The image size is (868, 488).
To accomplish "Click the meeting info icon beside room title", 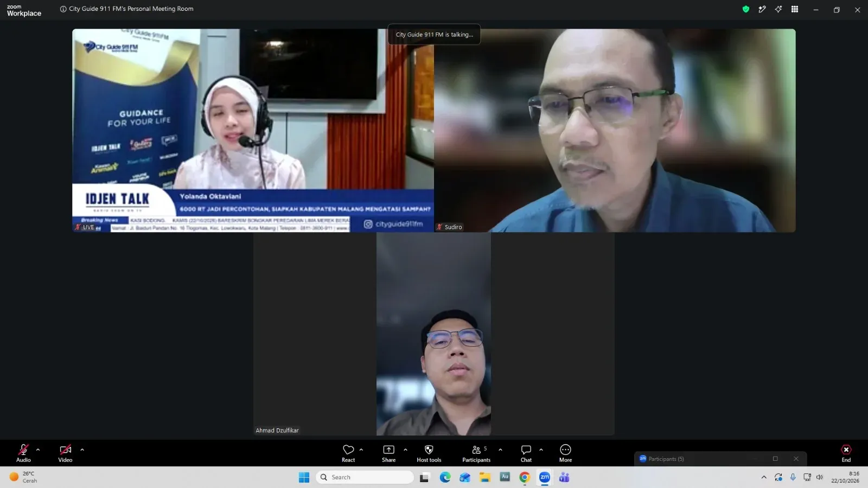I will [x=63, y=9].
